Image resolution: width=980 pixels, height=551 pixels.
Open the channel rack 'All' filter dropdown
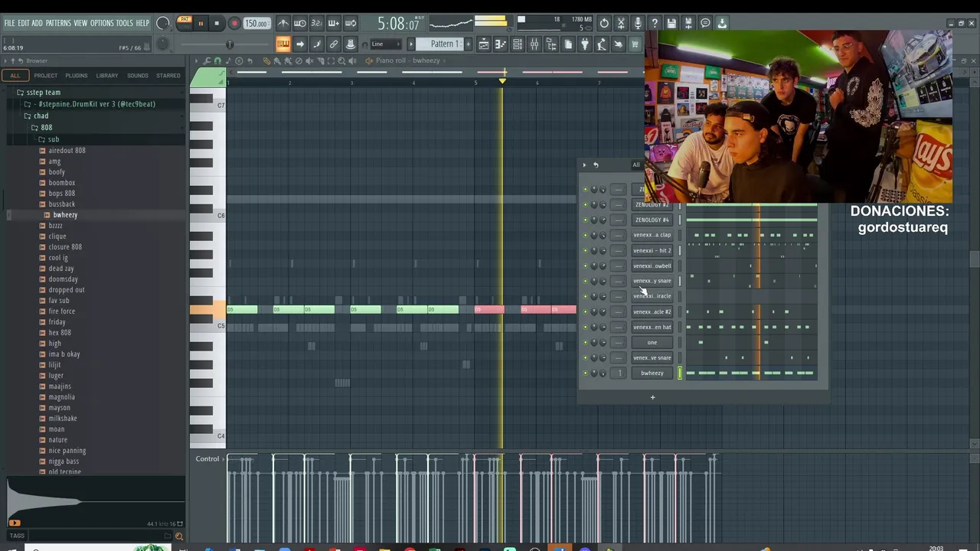click(x=635, y=165)
